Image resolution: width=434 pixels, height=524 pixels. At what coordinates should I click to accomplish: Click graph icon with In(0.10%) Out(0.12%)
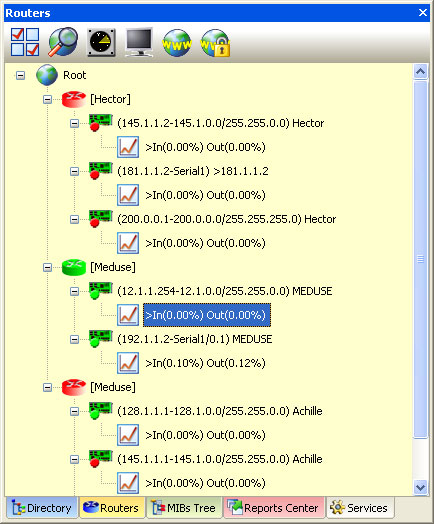128,363
